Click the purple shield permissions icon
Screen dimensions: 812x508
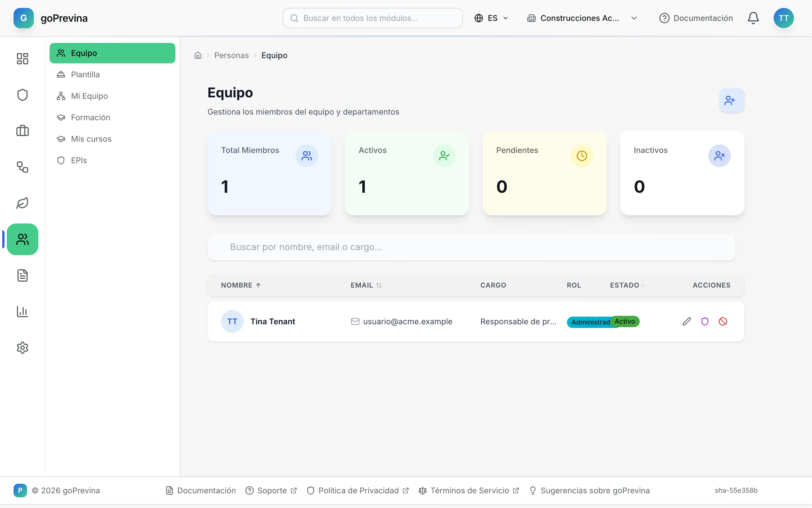pos(705,321)
